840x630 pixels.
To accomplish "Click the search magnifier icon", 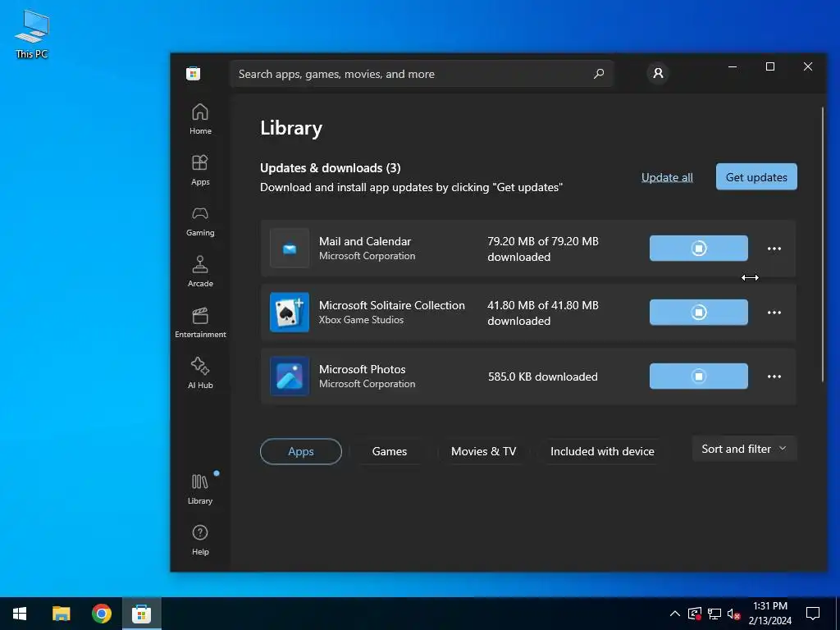I will click(598, 74).
